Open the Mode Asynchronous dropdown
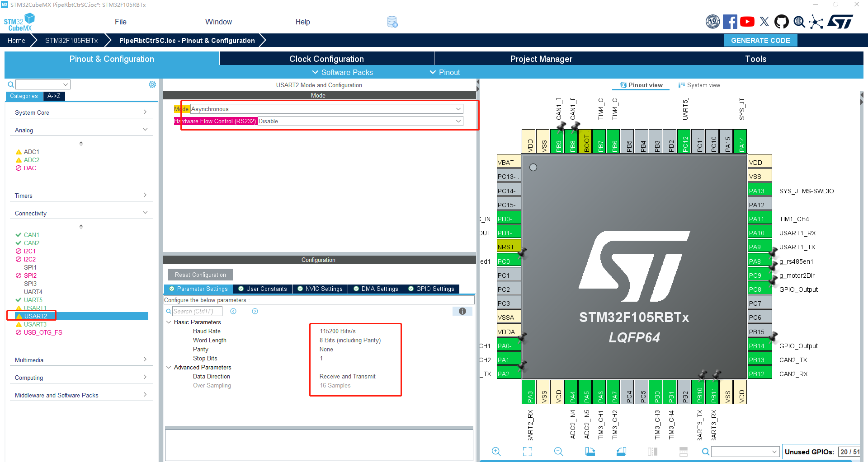This screenshot has width=868, height=462. click(x=326, y=109)
